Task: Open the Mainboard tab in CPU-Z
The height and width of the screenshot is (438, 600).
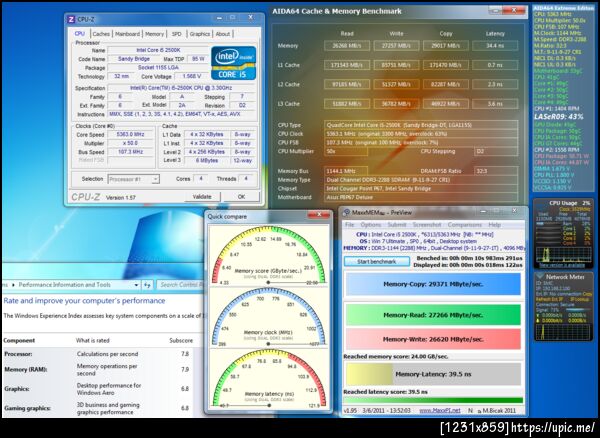Action: coord(127,34)
